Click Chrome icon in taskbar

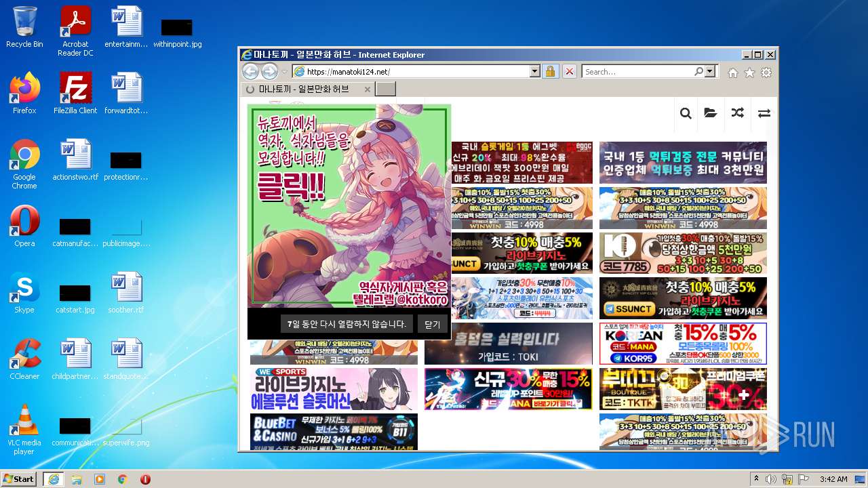point(123,479)
